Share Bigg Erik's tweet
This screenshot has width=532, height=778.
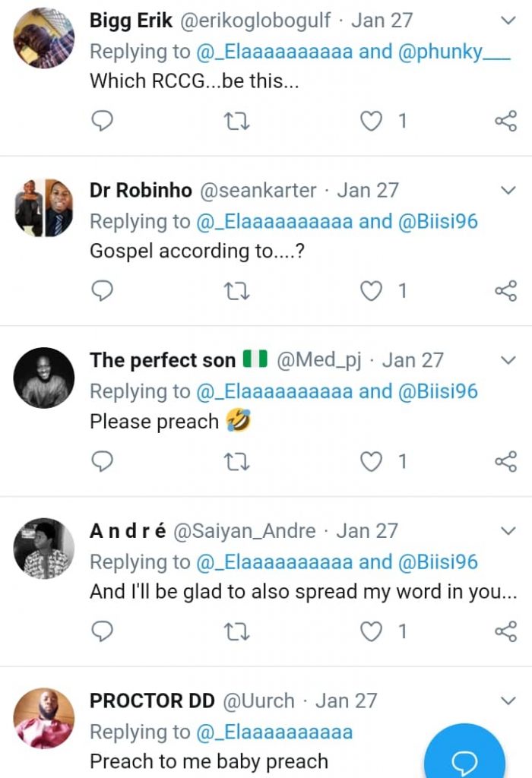click(x=505, y=121)
